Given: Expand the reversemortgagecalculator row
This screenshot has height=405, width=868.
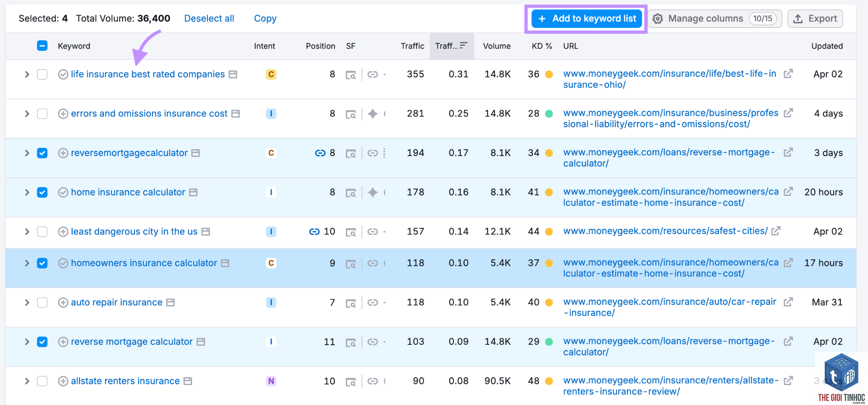Looking at the screenshot, I should point(27,153).
